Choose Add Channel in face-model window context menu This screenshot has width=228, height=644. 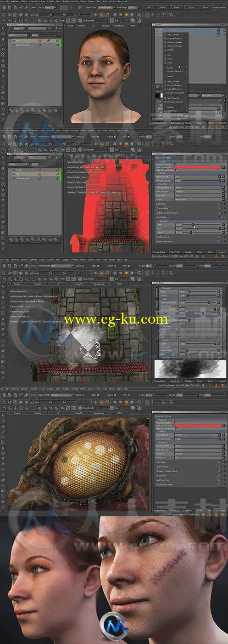[x=173, y=34]
